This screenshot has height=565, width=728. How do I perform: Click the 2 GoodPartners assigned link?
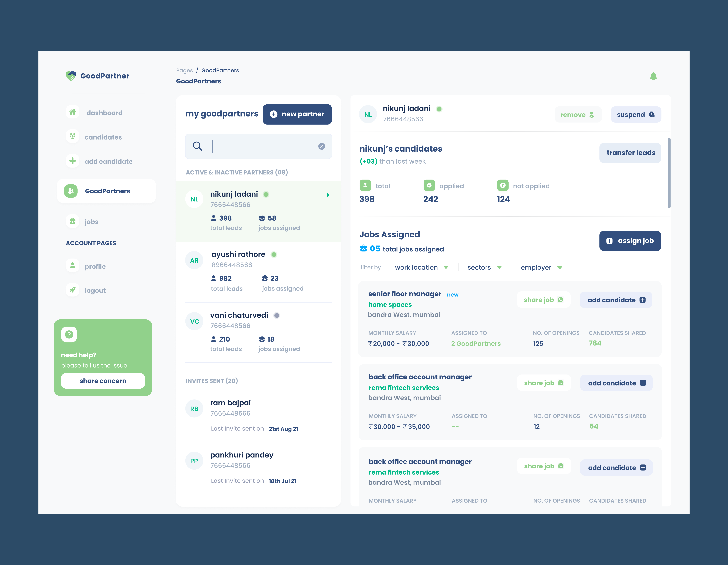coord(476,344)
